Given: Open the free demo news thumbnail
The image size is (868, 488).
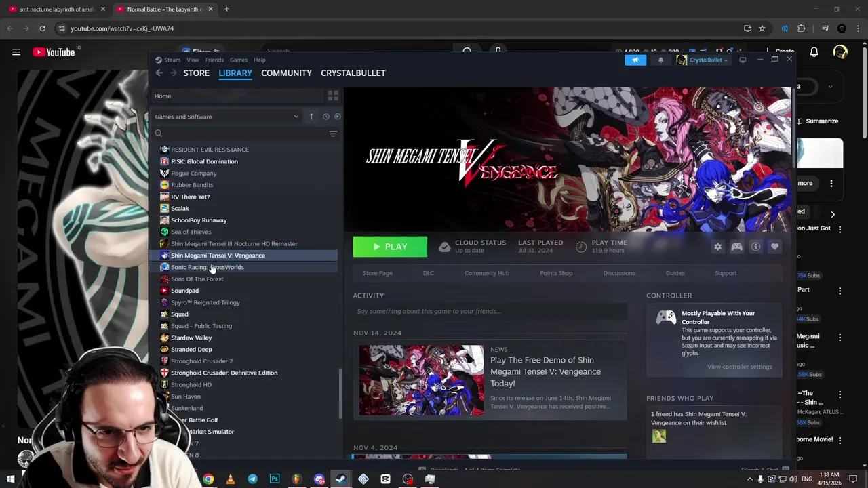Looking at the screenshot, I should [421, 380].
